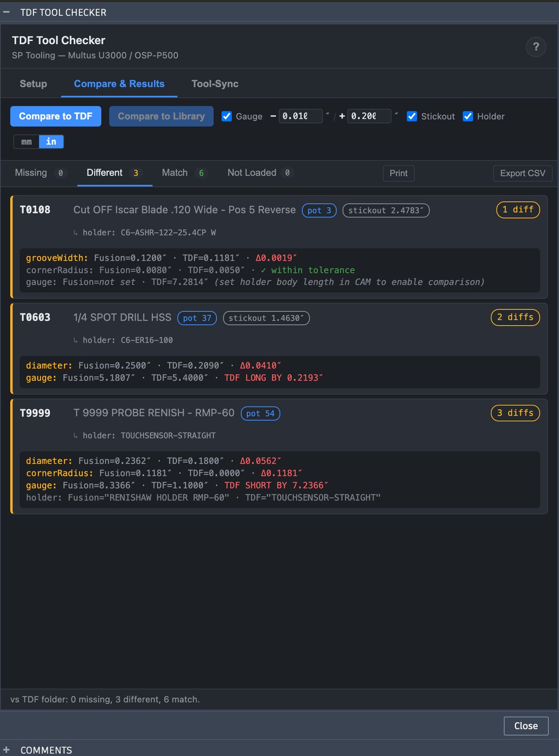Click the grooveWidth difference line
Viewport: 559px width, 756px height.
tap(161, 258)
